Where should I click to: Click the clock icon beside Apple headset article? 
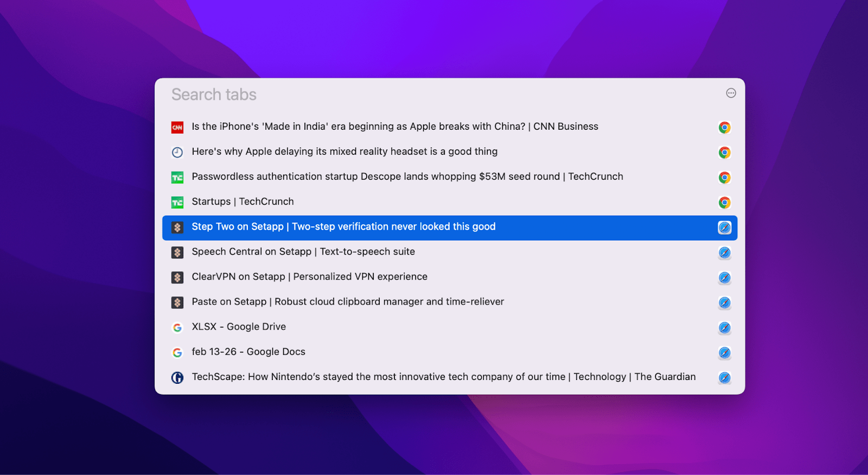tap(177, 153)
